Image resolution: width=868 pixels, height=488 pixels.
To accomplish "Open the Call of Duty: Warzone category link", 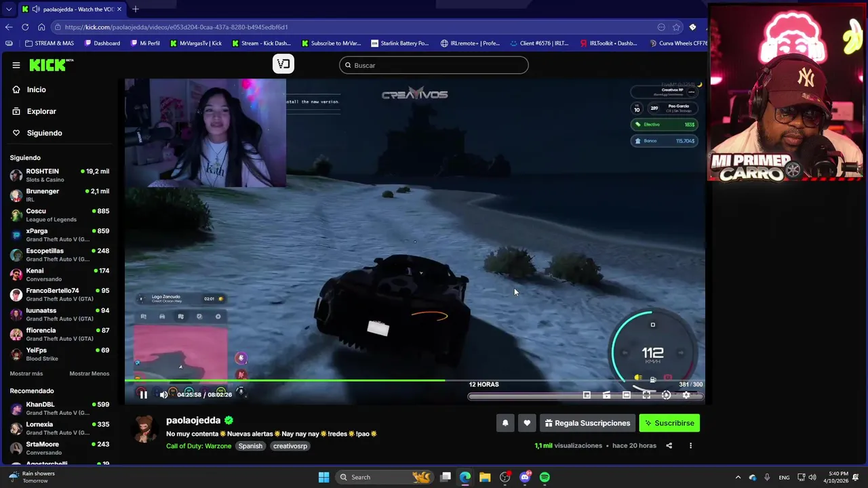I will tap(199, 446).
